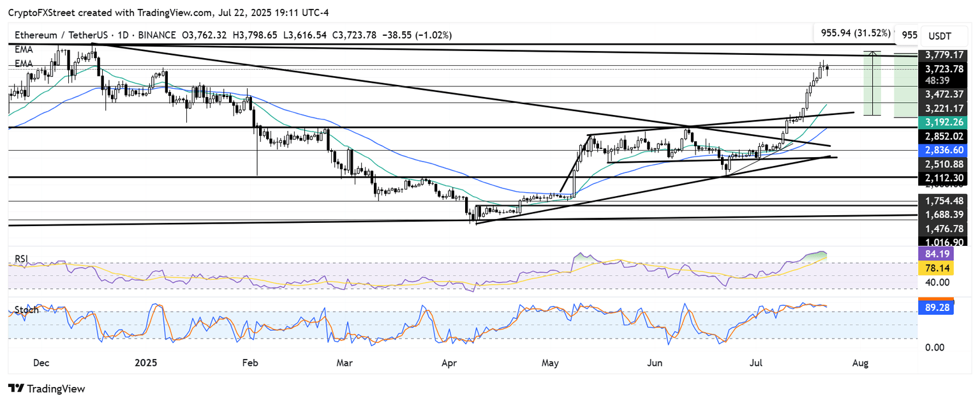Expand the Stoch indicator legend

(26, 310)
